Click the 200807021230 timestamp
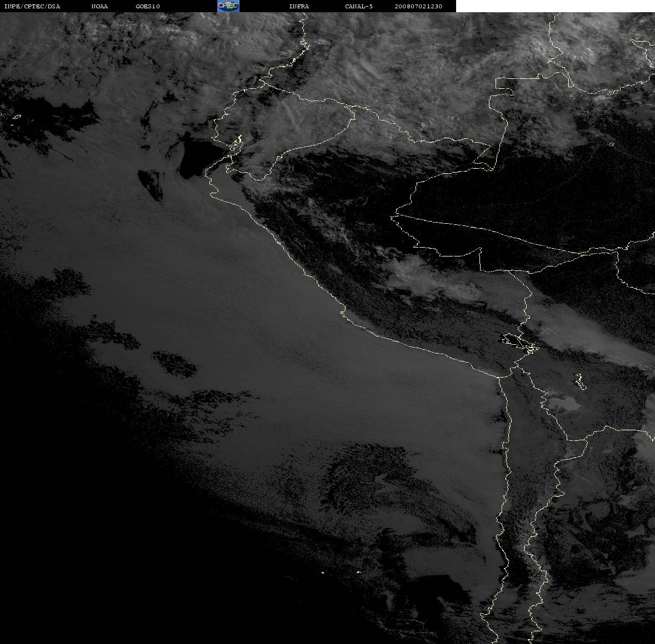The height and width of the screenshot is (644, 655). click(x=418, y=6)
